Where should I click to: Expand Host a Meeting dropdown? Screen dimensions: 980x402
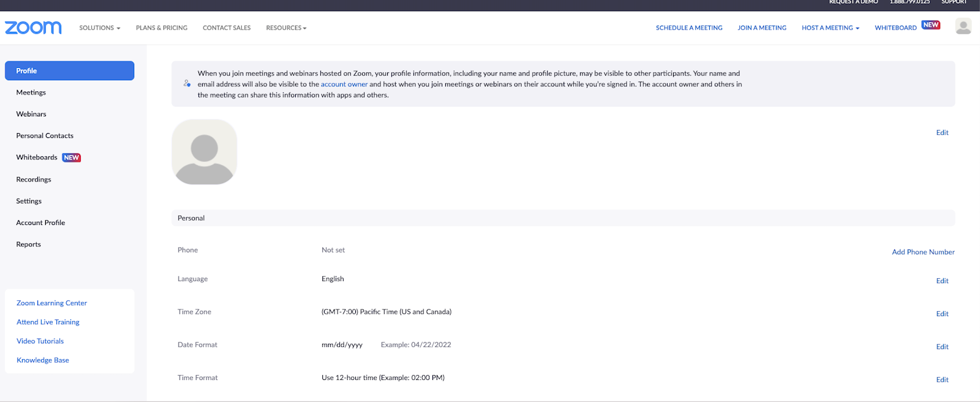pyautogui.click(x=830, y=28)
